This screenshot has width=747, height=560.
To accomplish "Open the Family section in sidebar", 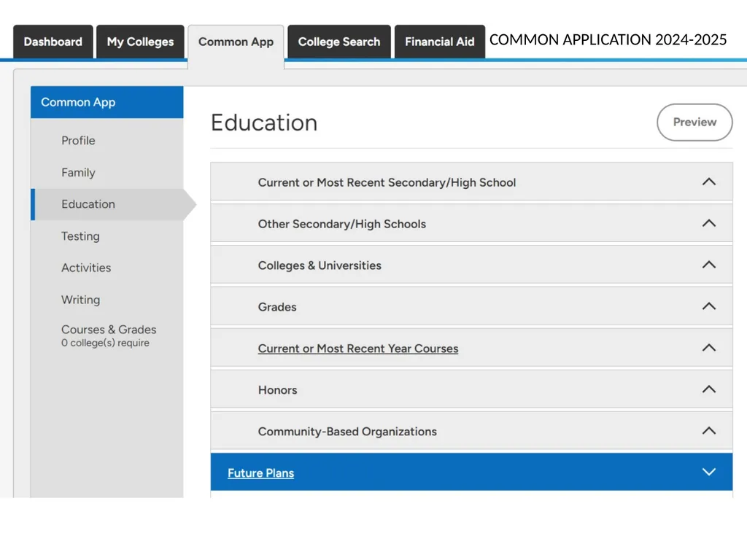I will [x=78, y=172].
